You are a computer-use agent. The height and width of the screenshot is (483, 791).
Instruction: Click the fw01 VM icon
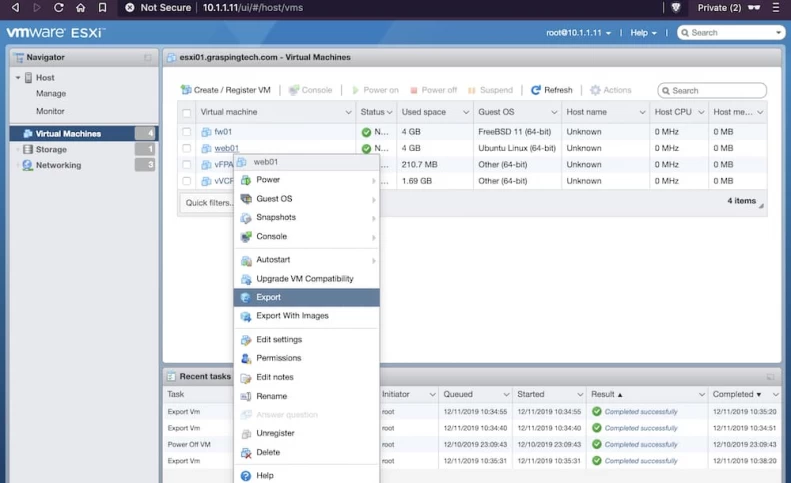[206, 132]
